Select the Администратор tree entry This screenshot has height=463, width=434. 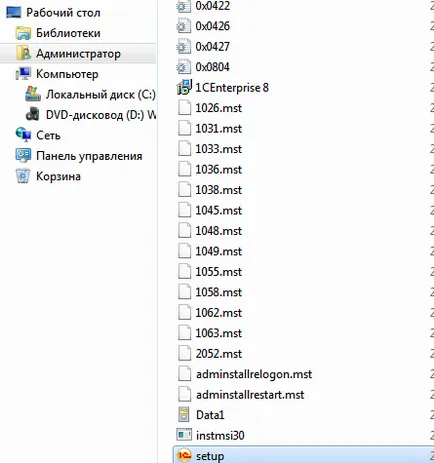pyautogui.click(x=78, y=54)
